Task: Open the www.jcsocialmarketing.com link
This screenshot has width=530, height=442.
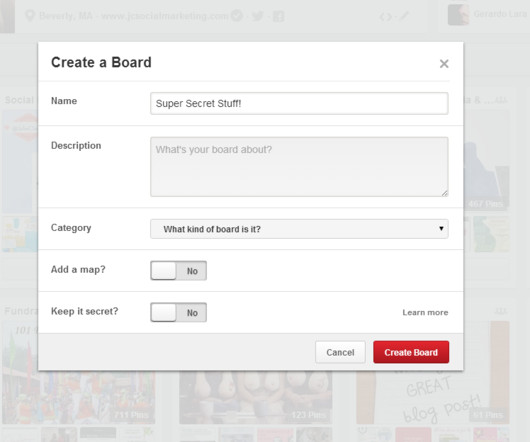Action: [165, 16]
